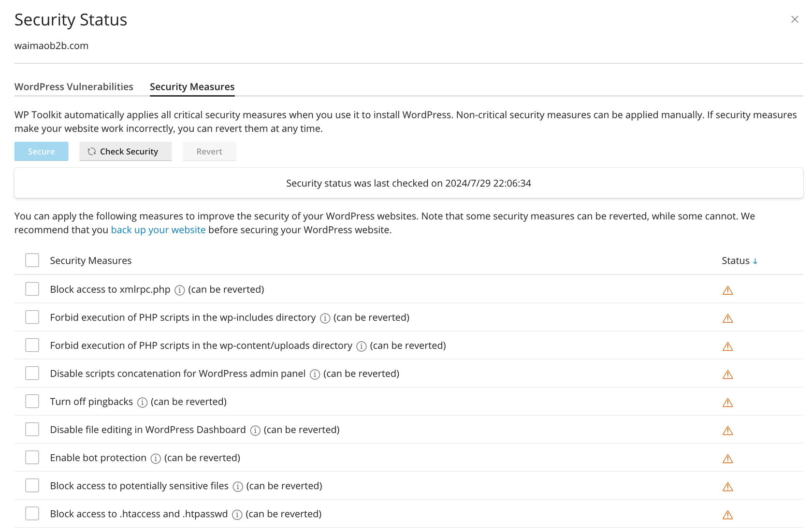Screen dimensions: 812x532
Task: Check the wp-content/uploads PHP scripts measure
Action: click(32, 345)
